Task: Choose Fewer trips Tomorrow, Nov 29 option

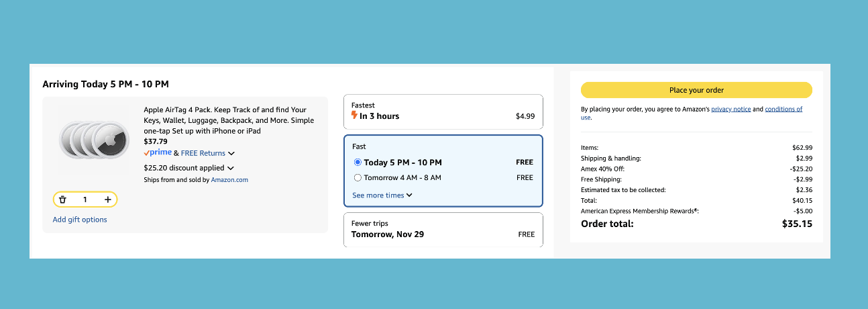Action: 443,230
